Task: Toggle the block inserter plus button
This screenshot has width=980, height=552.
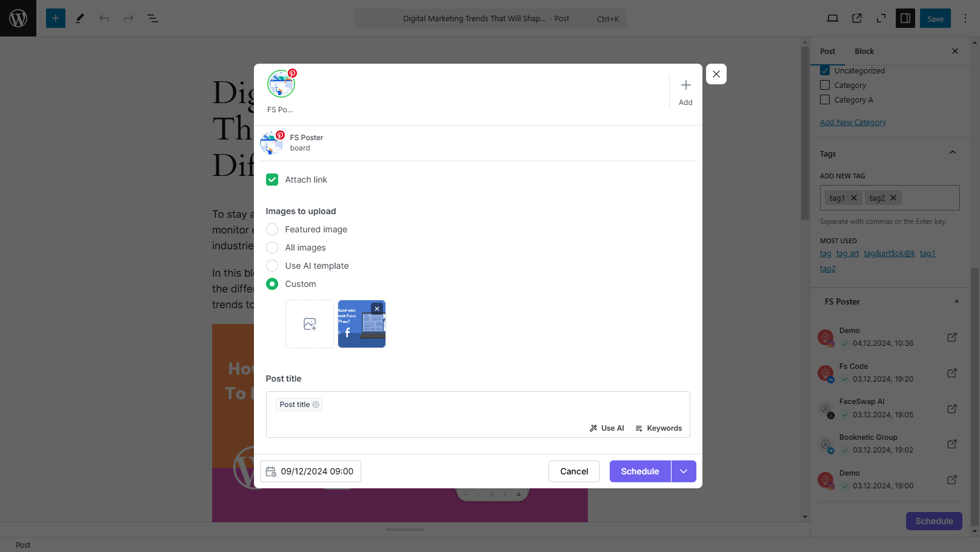Action: click(x=56, y=18)
